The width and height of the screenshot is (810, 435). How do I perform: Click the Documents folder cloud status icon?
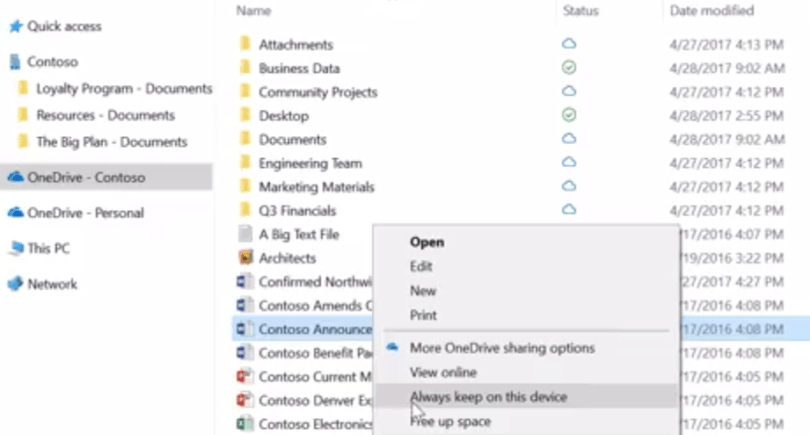[x=569, y=139]
